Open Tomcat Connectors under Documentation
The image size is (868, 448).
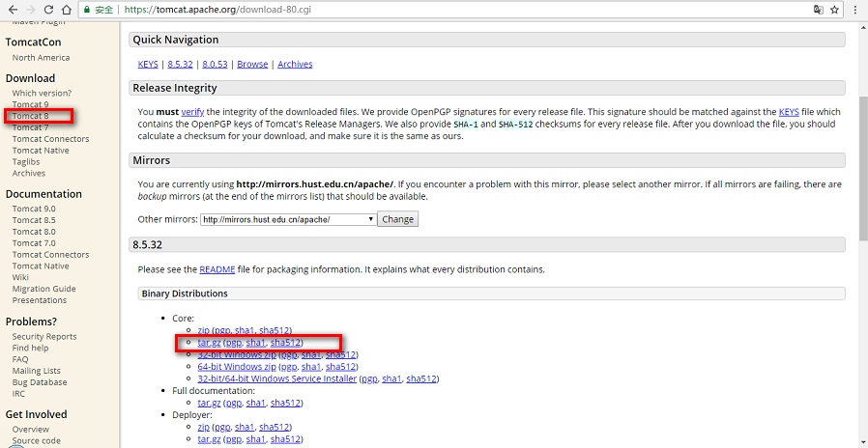point(50,255)
